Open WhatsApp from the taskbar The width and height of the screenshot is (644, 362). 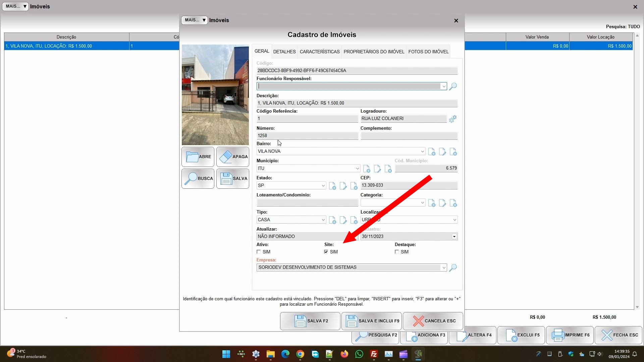coord(359,354)
